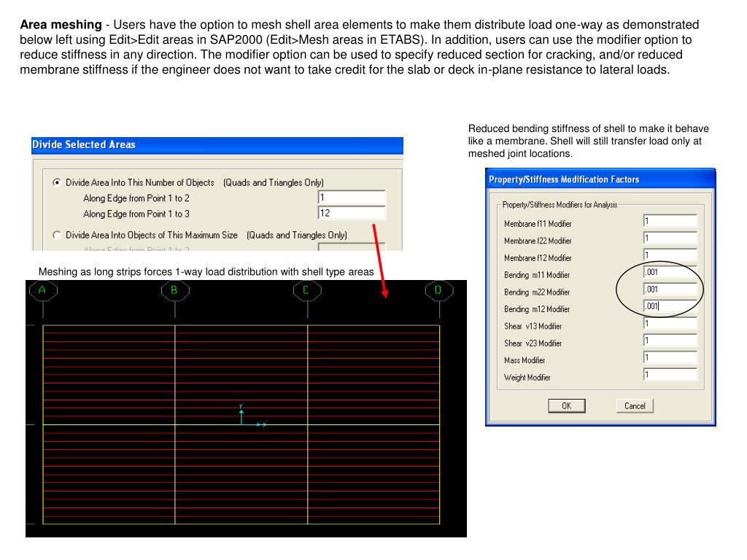
Task: Click the 'Membrane f22 Modifier' label
Action: click(x=538, y=241)
